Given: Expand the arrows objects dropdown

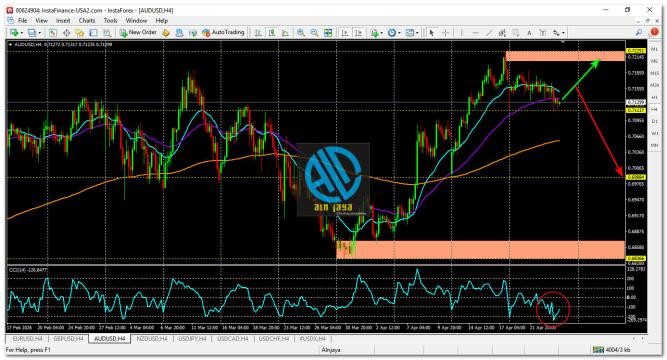Looking at the screenshot, I should (563, 33).
